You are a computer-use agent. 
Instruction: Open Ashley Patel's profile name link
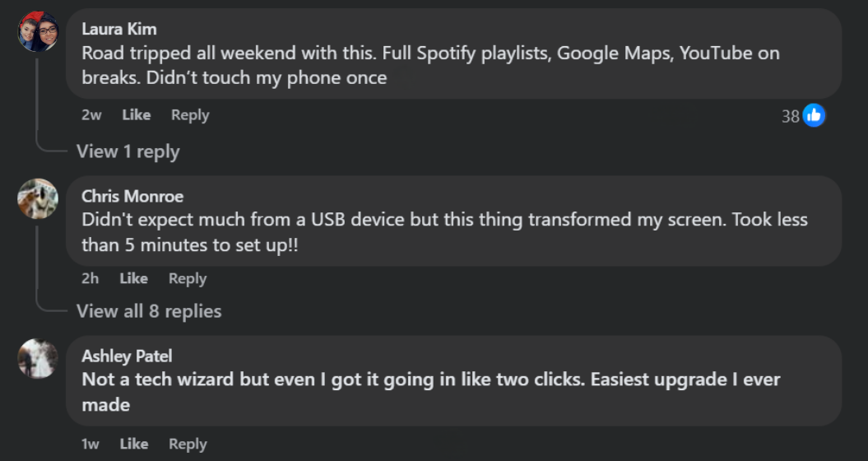tap(127, 356)
